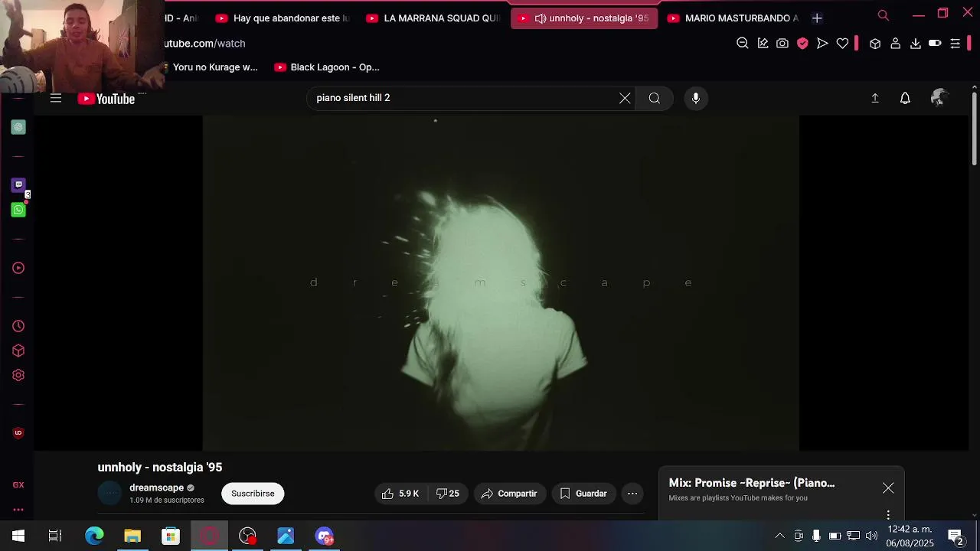Run the search with the magnifier button
Viewport: 980px width, 551px height.
coord(655,98)
